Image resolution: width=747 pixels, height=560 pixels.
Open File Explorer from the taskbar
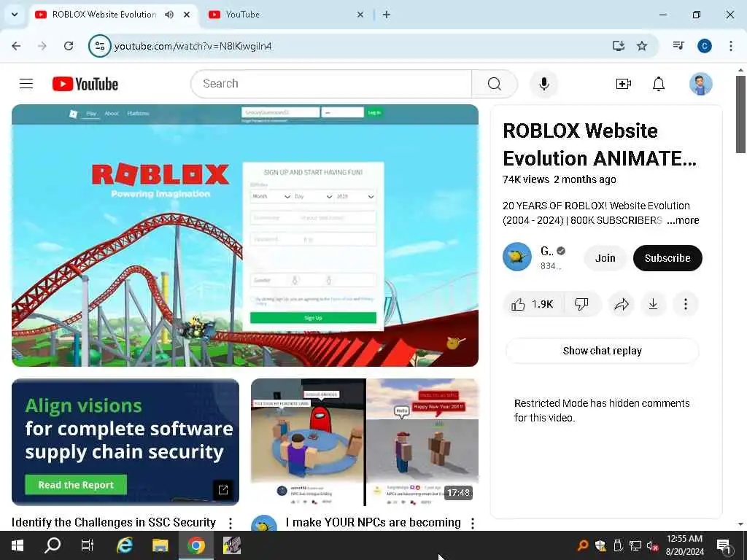[160, 545]
